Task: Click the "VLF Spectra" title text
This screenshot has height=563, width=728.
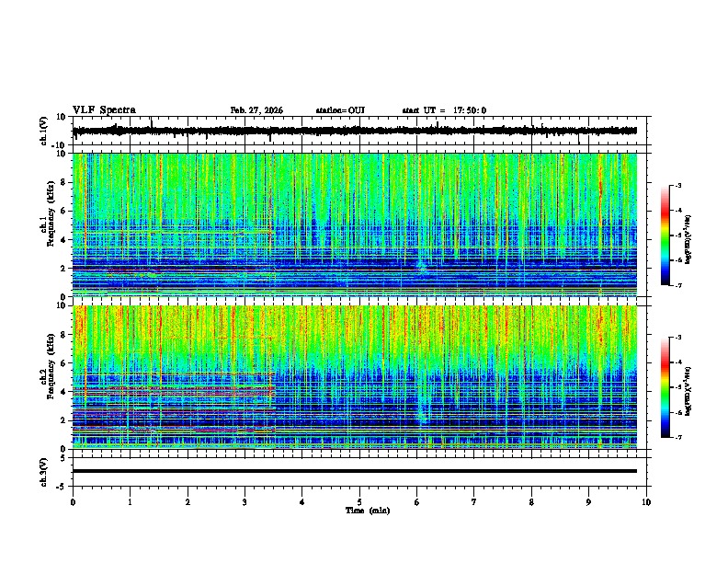Action: pos(104,110)
